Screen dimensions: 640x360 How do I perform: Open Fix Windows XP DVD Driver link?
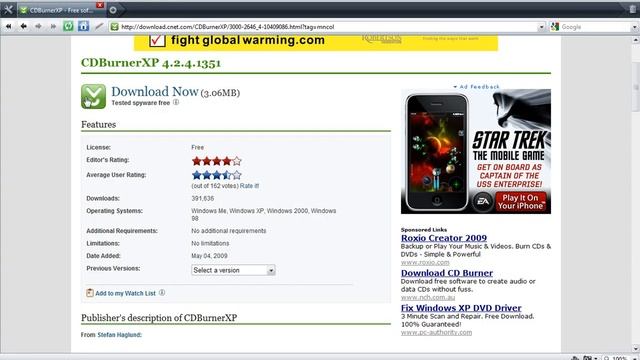coord(461,308)
